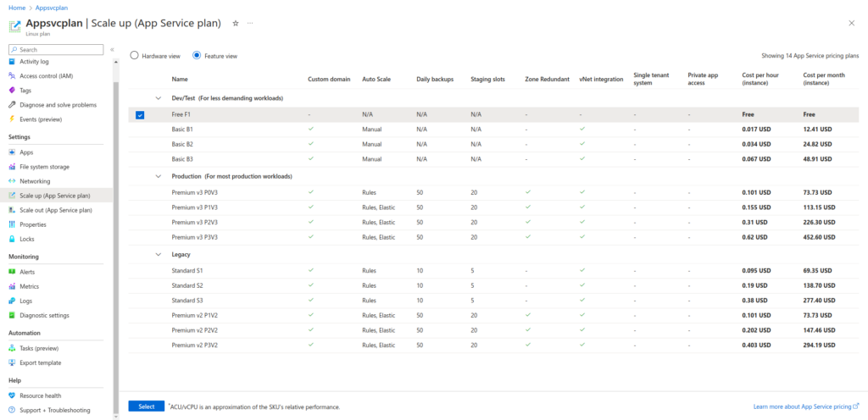Collapse the Production plans group
The width and height of the screenshot is (868, 420).
pos(158,176)
